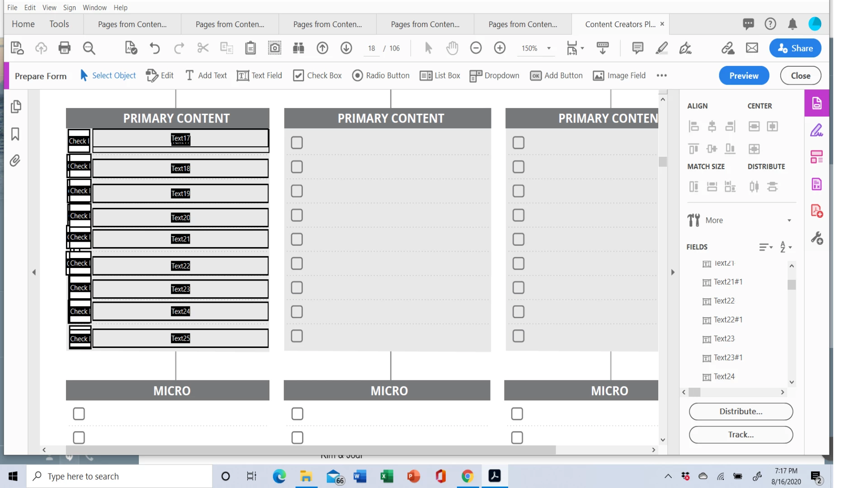Click the Fields list horizontal scrollbar thumb
The width and height of the screenshot is (868, 488).
(694, 392)
